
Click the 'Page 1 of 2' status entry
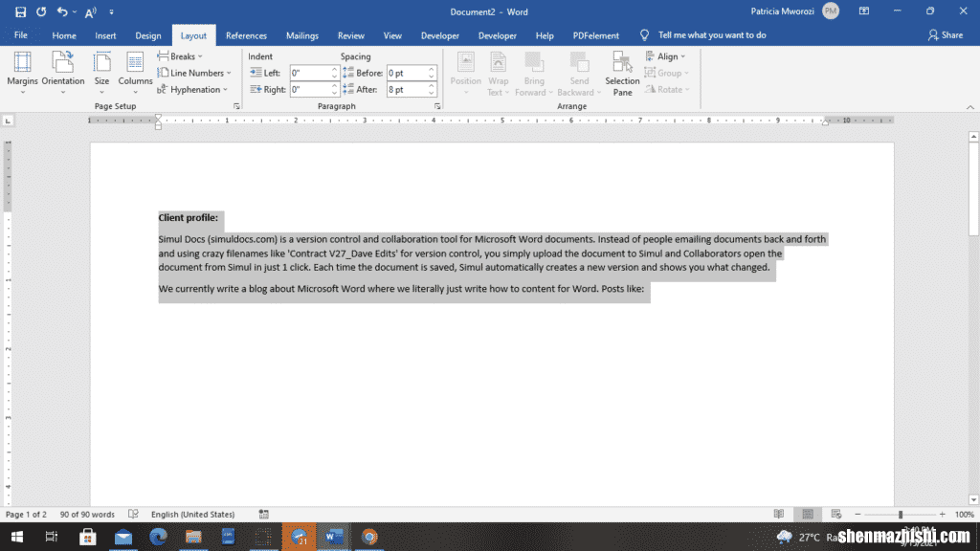coord(26,514)
